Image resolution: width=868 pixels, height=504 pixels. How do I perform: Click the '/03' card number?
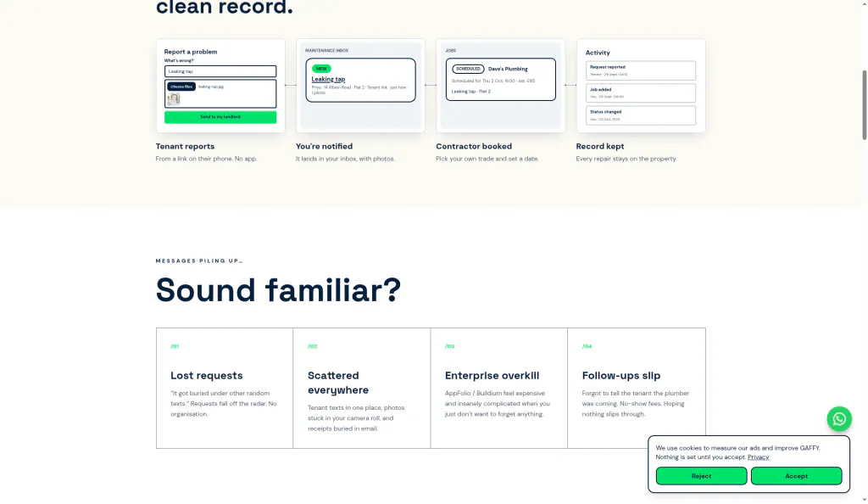449,346
